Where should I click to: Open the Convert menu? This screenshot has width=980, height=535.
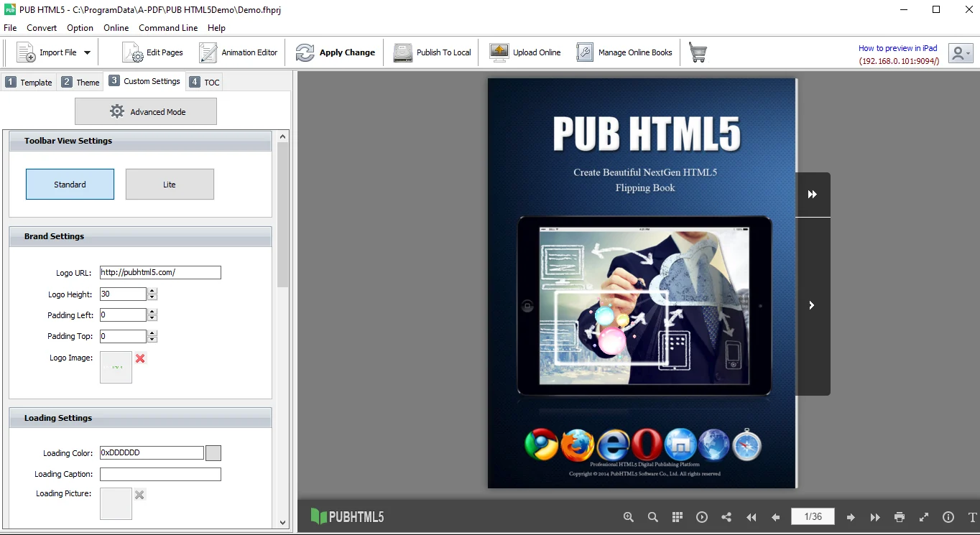(x=42, y=28)
